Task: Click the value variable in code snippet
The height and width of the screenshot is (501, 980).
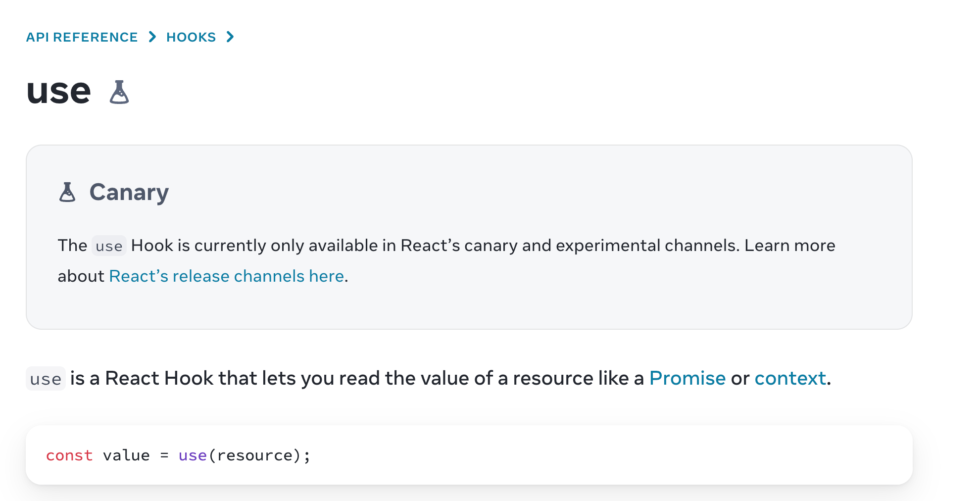Action: point(126,455)
